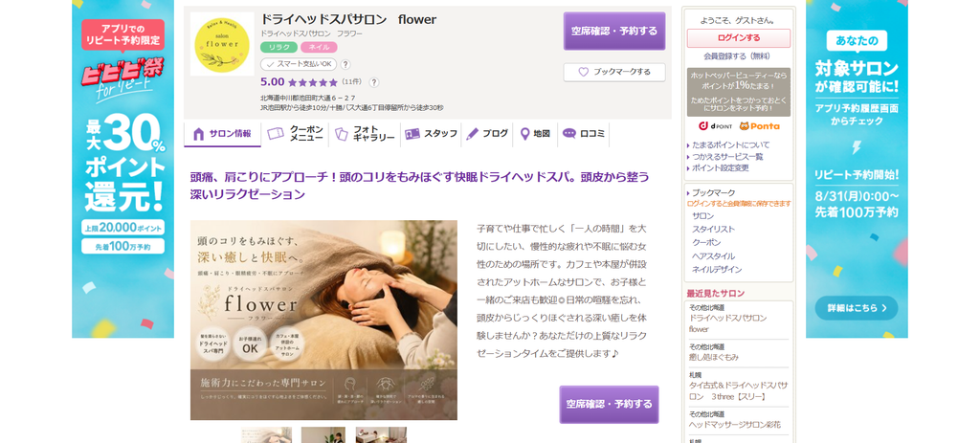Open recently viewed 癒し処ほぐもみ
Screen dimensions: 980x443
[714, 357]
